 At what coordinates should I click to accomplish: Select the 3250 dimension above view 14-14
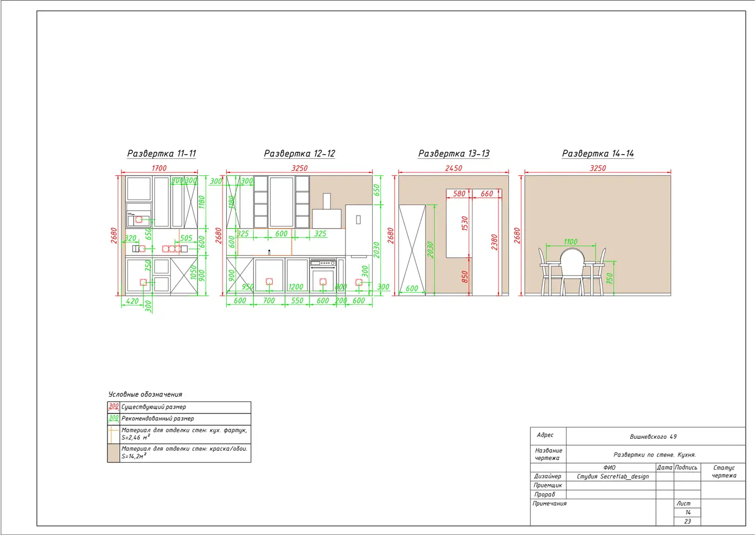(598, 168)
